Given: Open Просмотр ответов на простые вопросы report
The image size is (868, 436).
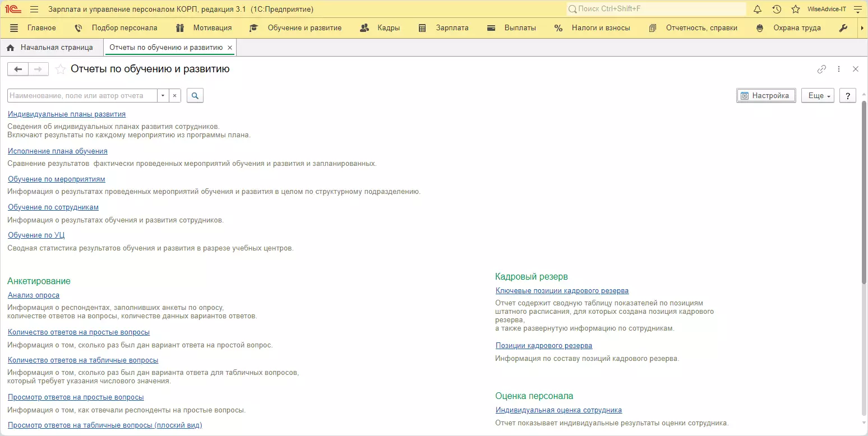Looking at the screenshot, I should (76, 397).
